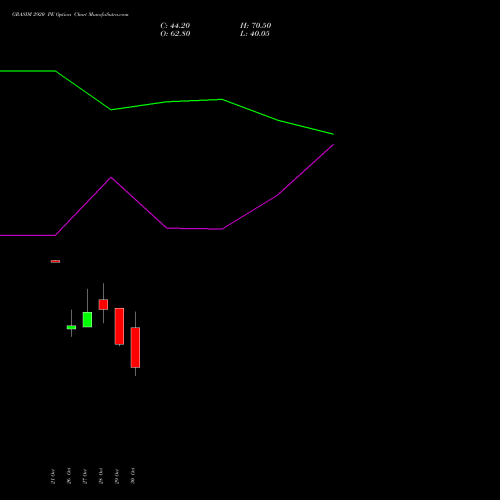Click the '21 Oct' date axis label
This screenshot has width=500, height=500.
[x=53, y=476]
